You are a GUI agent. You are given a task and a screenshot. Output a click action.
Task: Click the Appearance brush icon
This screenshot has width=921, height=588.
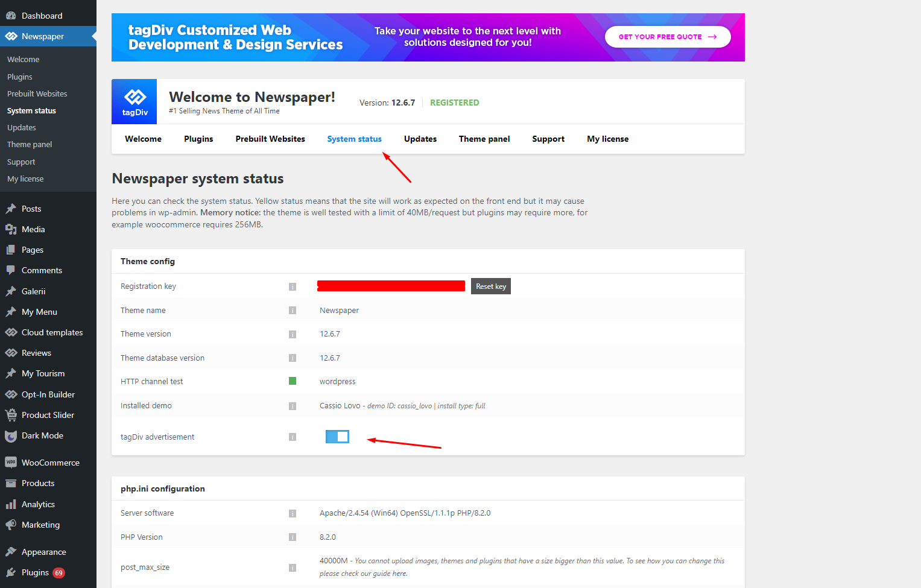pos(11,552)
